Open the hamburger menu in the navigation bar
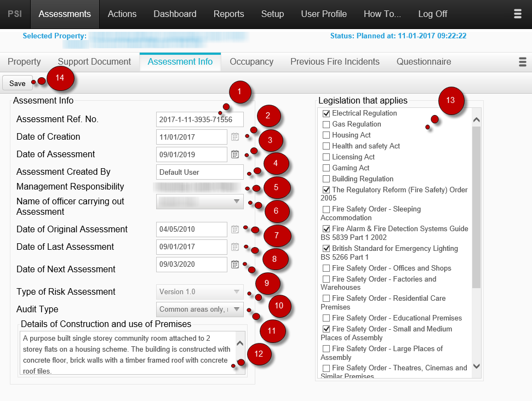The width and height of the screenshot is (532, 401). 517,14
